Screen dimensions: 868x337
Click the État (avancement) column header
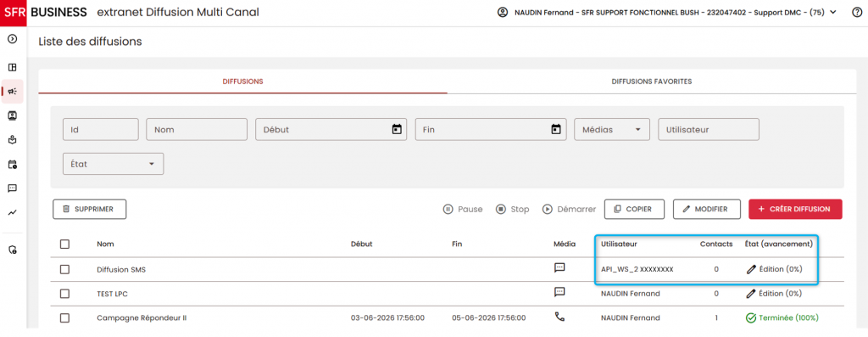779,244
